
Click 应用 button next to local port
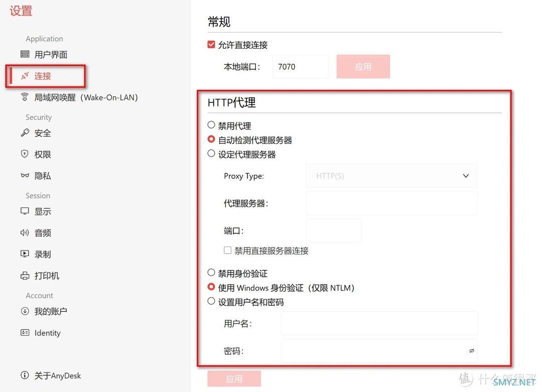pyautogui.click(x=363, y=66)
